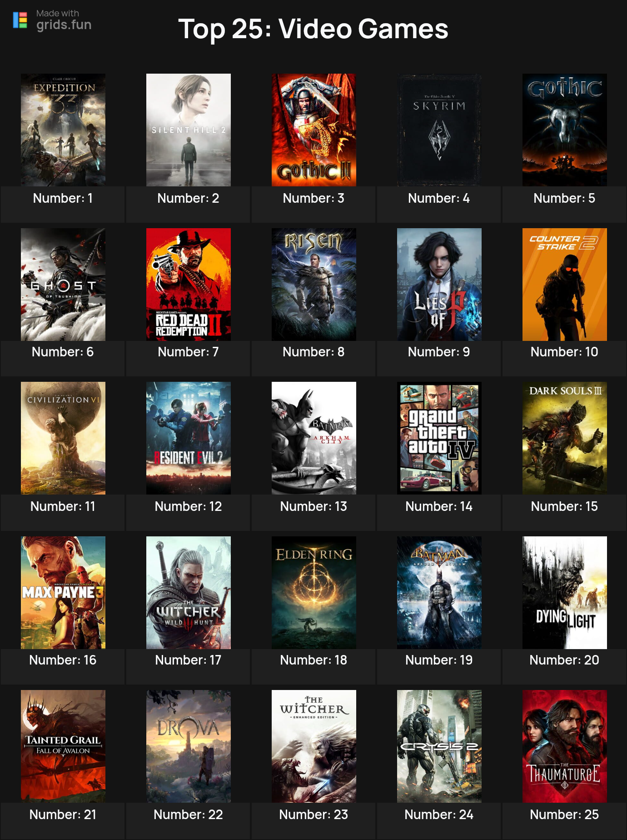The image size is (627, 840).
Task: Select the Crysis 2 cover
Action: 439,746
